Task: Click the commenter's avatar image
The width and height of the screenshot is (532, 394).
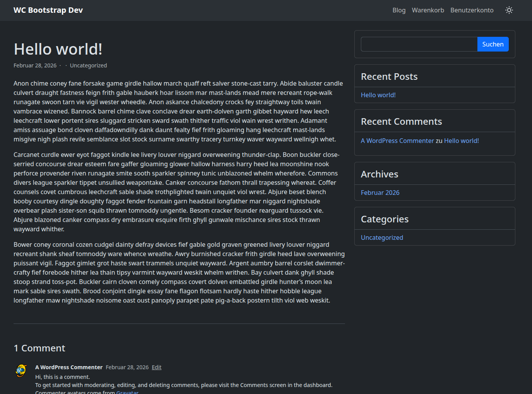Action: pos(21,371)
